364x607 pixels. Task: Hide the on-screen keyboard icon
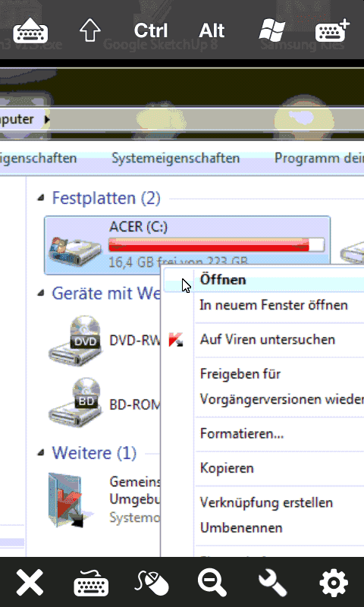[30, 31]
